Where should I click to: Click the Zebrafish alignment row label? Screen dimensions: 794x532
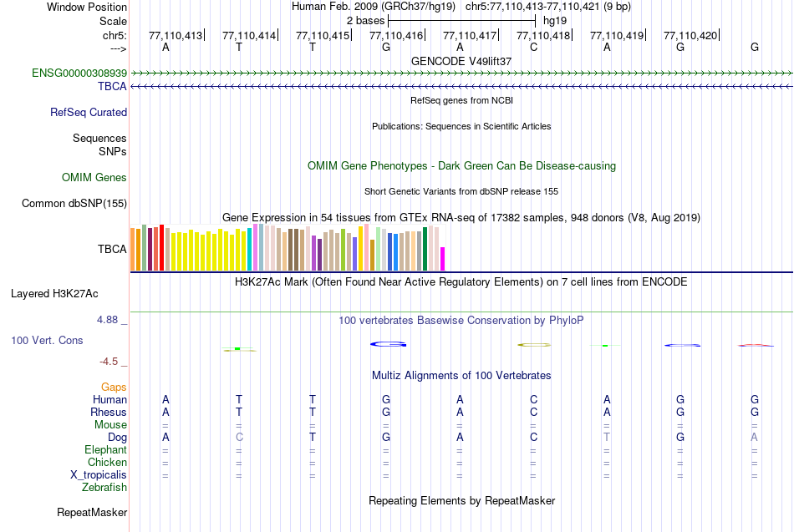coord(104,488)
